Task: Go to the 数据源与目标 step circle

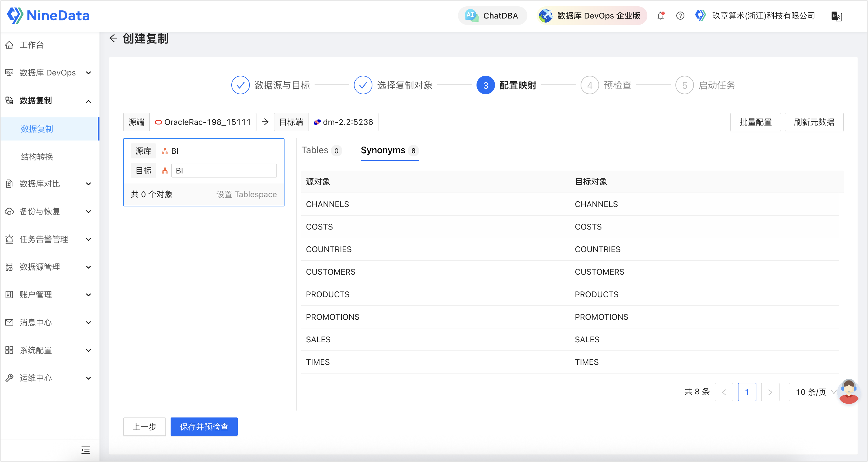Action: [x=240, y=85]
